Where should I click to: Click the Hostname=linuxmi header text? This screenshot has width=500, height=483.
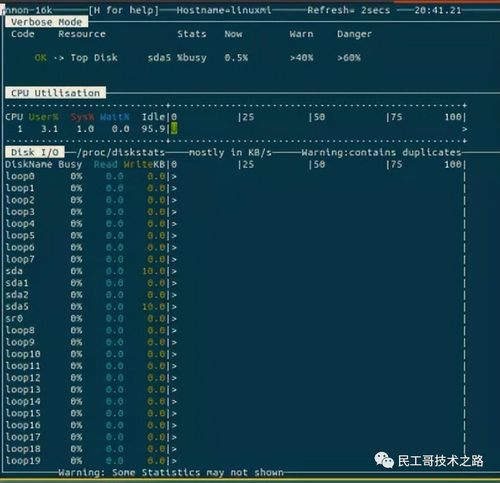pyautogui.click(x=224, y=10)
